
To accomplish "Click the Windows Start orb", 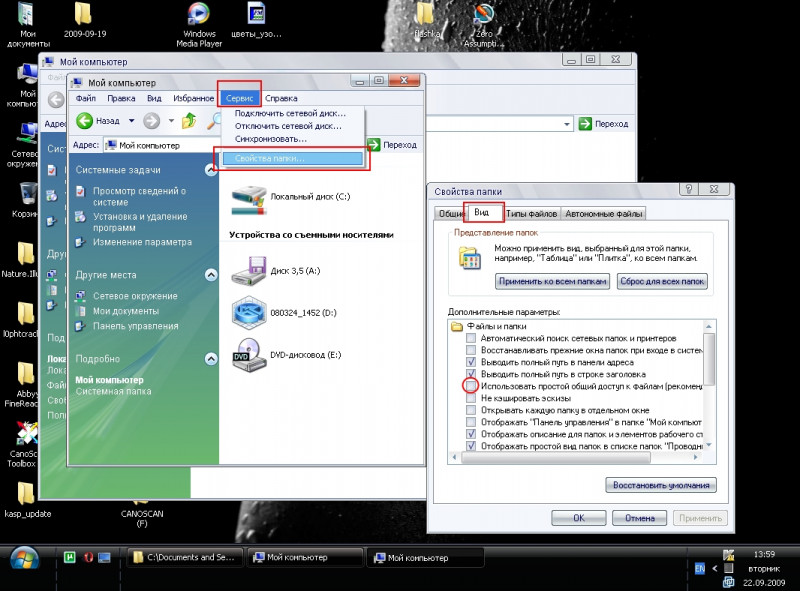I will (24, 560).
